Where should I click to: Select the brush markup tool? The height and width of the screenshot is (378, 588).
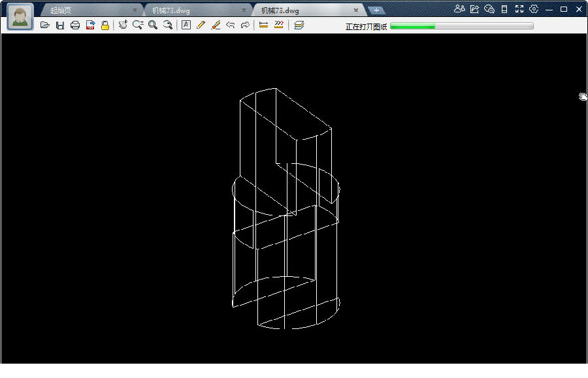[x=216, y=25]
